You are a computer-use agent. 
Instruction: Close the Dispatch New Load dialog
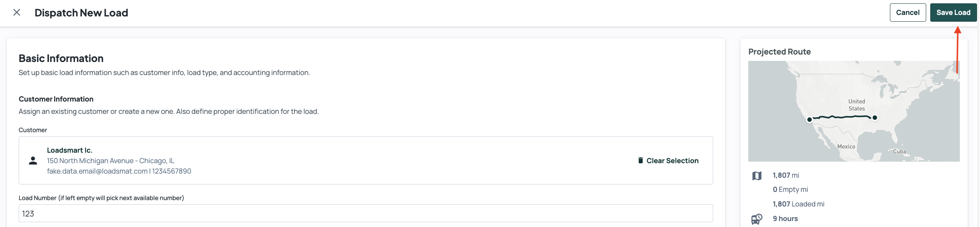click(x=17, y=13)
